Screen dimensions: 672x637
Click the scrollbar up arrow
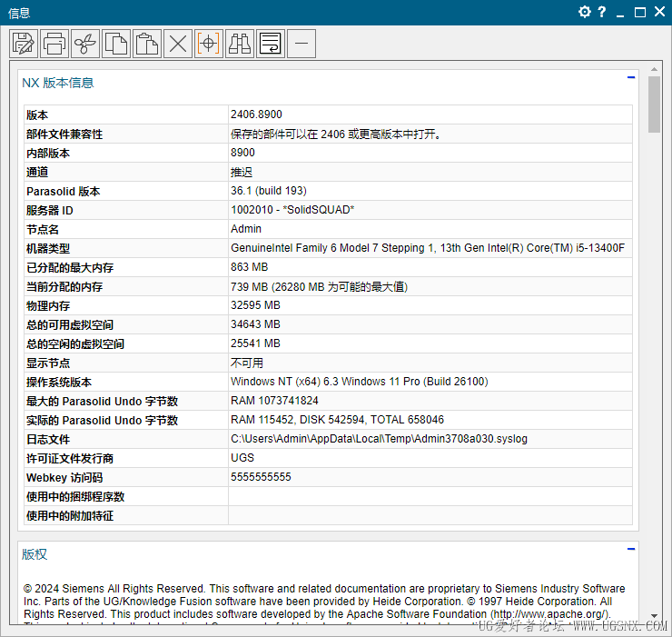[654, 69]
